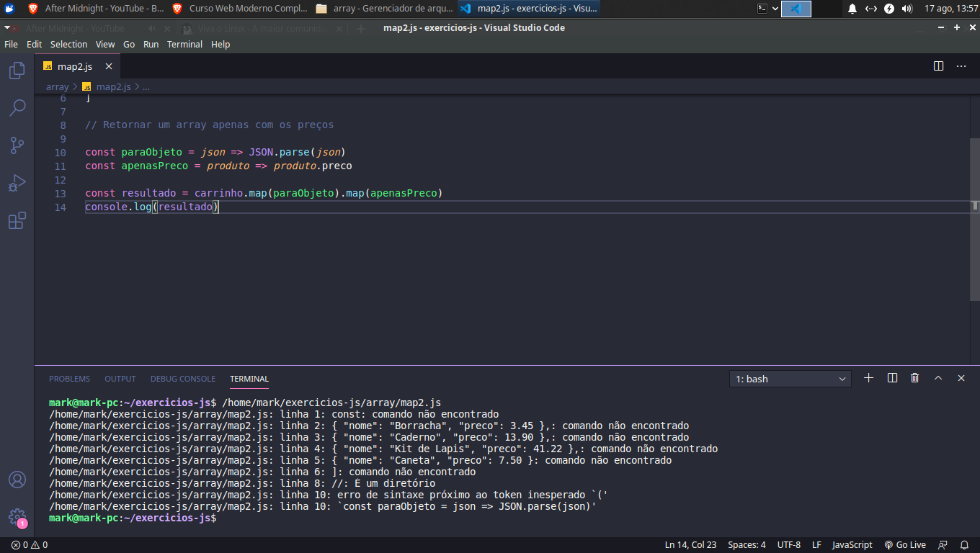Open the Search view icon
The height and width of the screenshot is (553, 980).
tap(17, 108)
